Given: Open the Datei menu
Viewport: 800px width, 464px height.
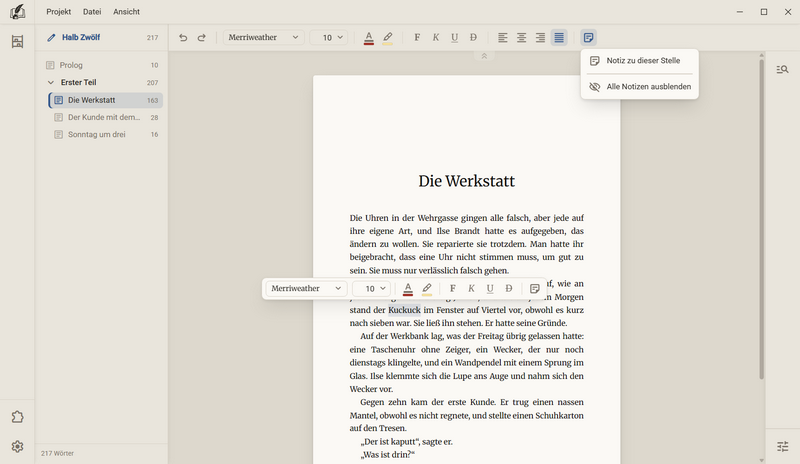Looking at the screenshot, I should pos(92,12).
